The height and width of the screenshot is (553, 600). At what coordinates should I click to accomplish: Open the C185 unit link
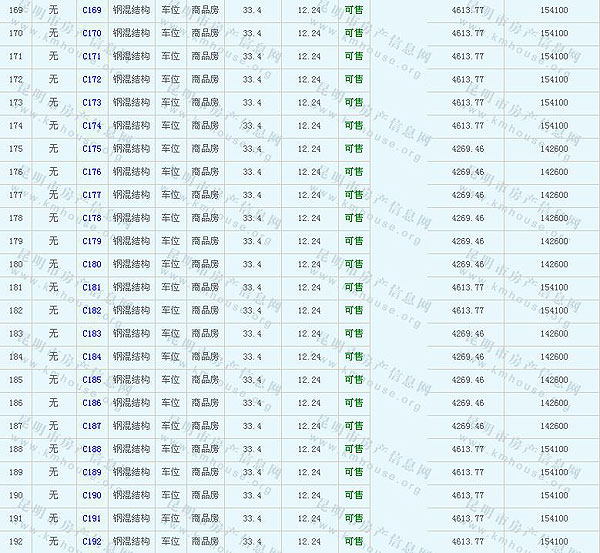(x=92, y=379)
